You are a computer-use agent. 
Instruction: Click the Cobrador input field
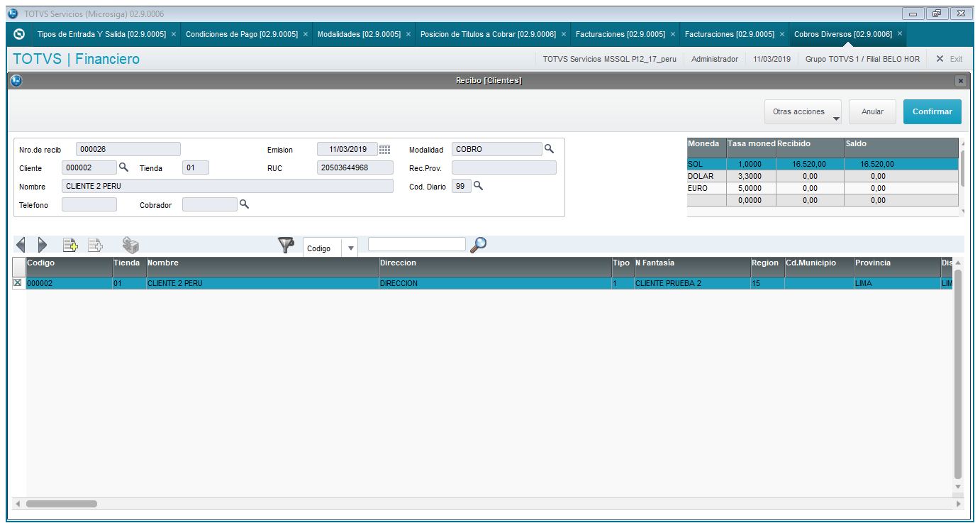210,204
